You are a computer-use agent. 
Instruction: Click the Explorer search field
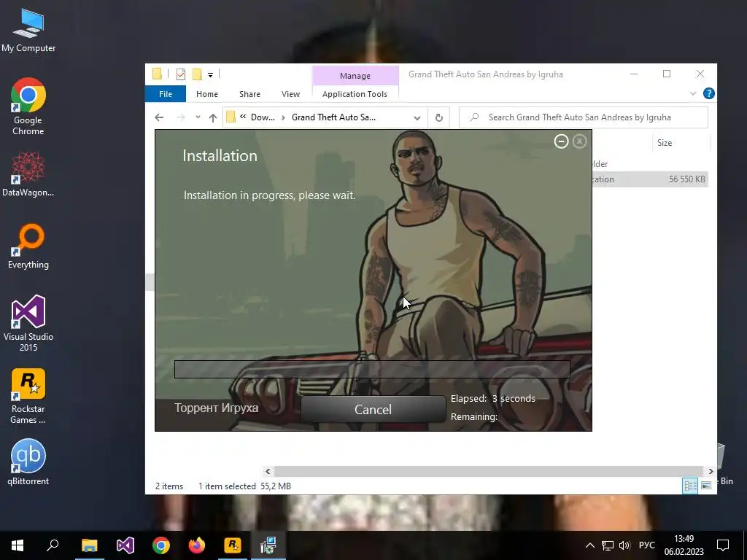point(584,117)
